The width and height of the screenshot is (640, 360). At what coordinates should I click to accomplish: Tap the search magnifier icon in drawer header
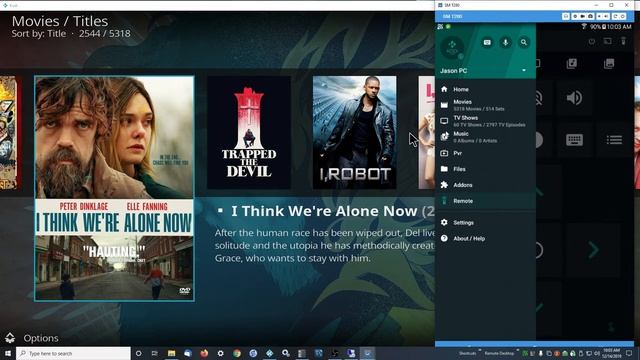pos(524,42)
